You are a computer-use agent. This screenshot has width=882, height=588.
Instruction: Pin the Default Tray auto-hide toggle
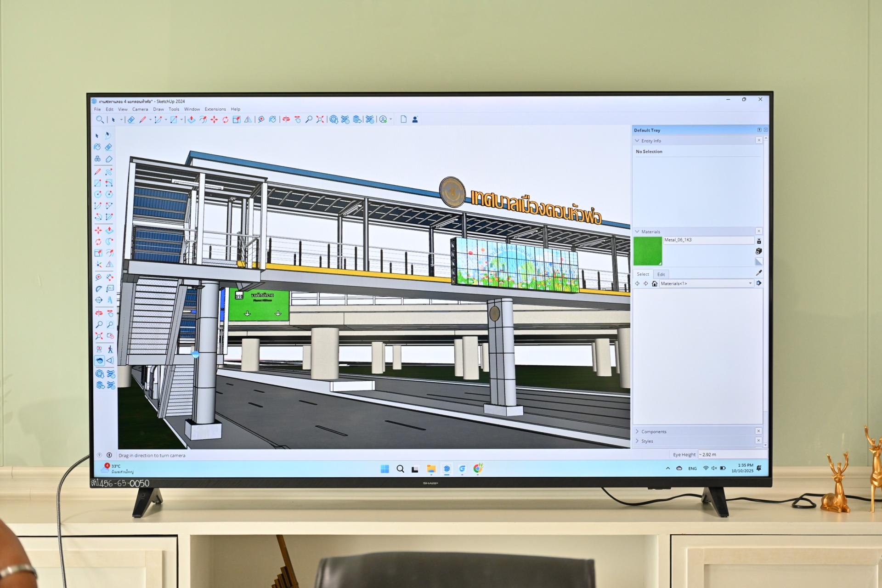point(759,130)
